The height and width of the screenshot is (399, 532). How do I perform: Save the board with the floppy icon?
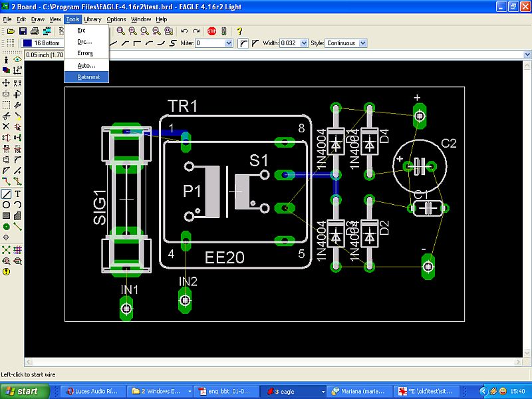[23, 31]
